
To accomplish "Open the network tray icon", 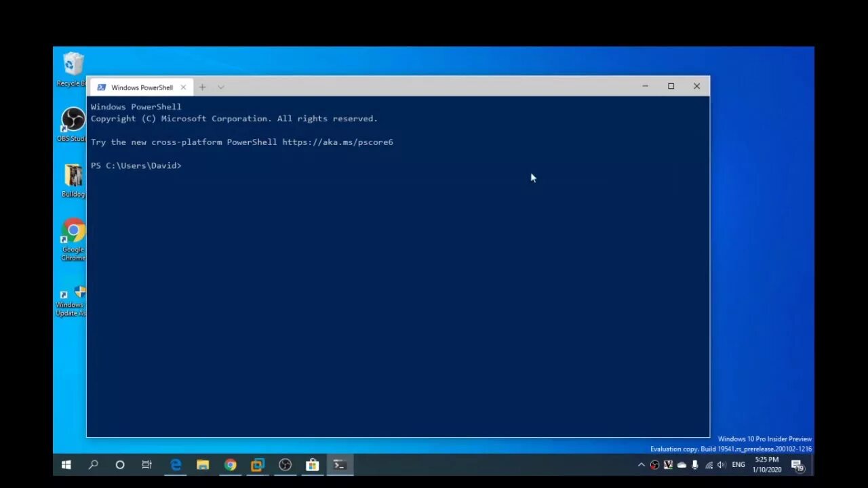I will (x=709, y=465).
